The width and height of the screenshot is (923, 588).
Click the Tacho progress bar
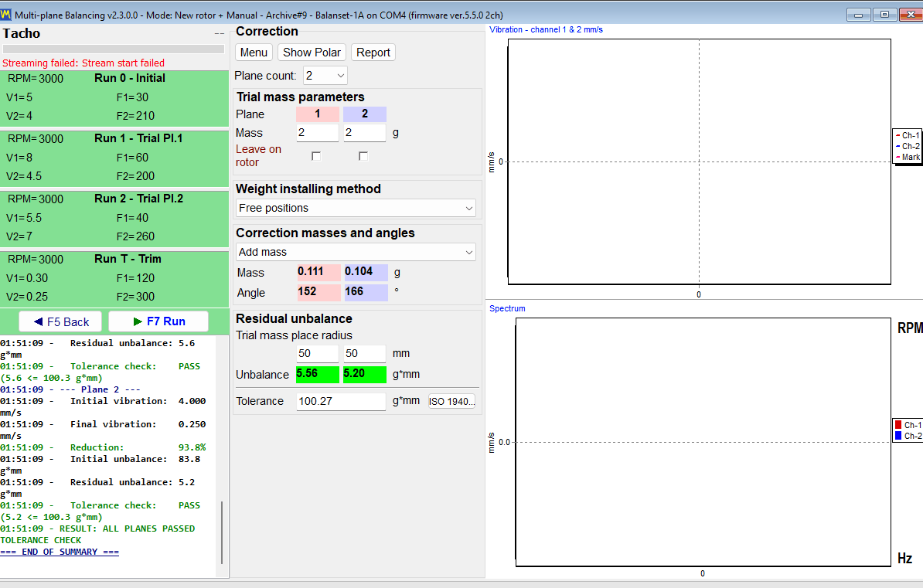[114, 49]
